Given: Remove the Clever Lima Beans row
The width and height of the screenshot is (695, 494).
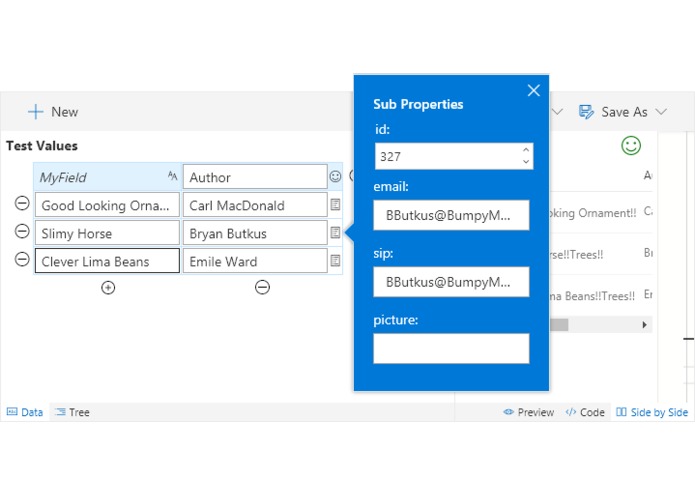Looking at the screenshot, I should [x=22, y=259].
